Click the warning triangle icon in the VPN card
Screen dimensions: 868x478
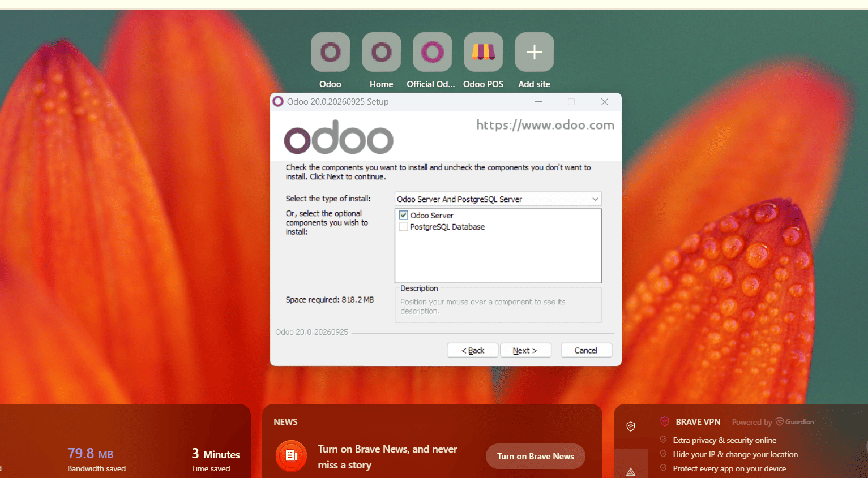pyautogui.click(x=631, y=471)
